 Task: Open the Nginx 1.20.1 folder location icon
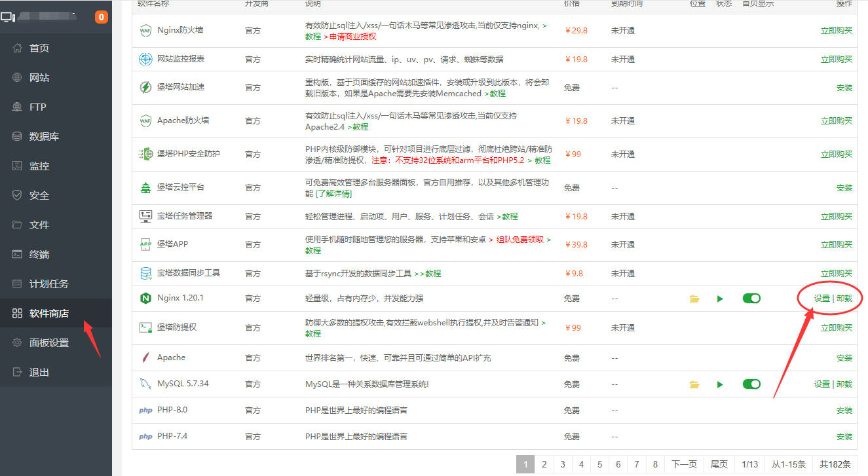click(694, 299)
